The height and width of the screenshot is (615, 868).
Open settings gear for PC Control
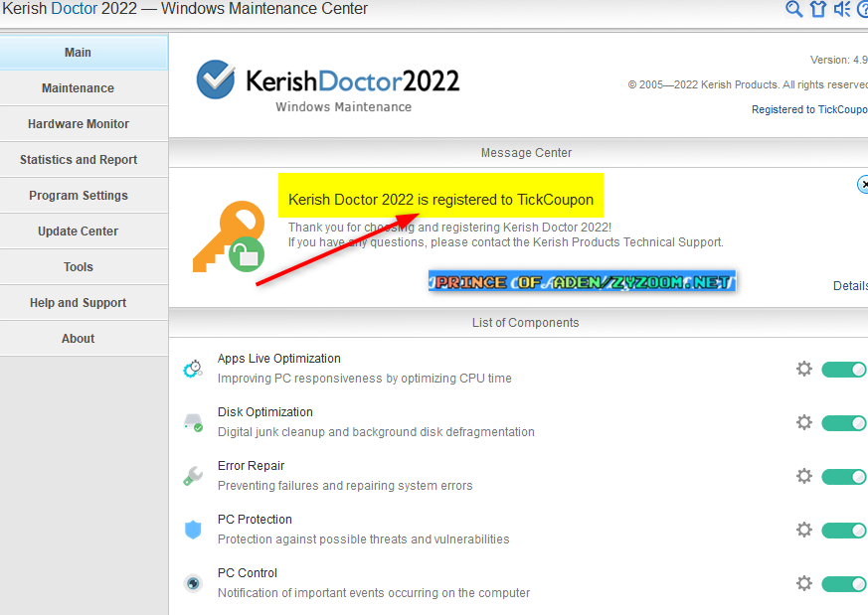point(803,583)
